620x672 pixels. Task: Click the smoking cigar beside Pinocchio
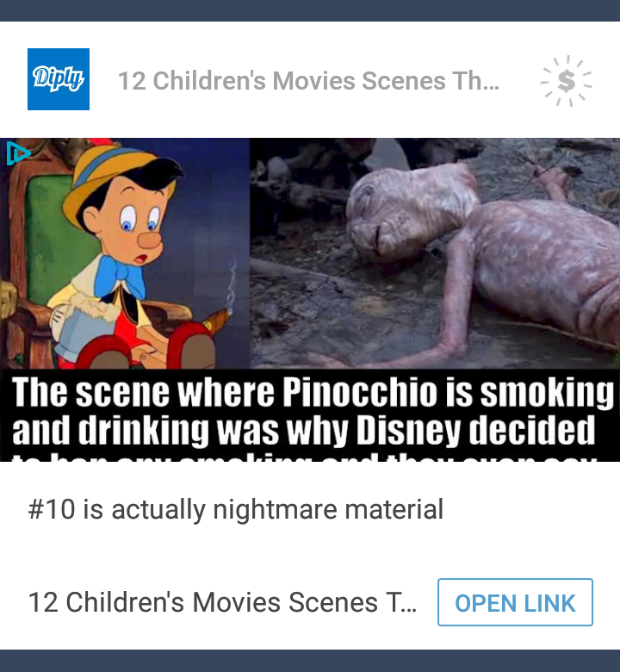(218, 320)
